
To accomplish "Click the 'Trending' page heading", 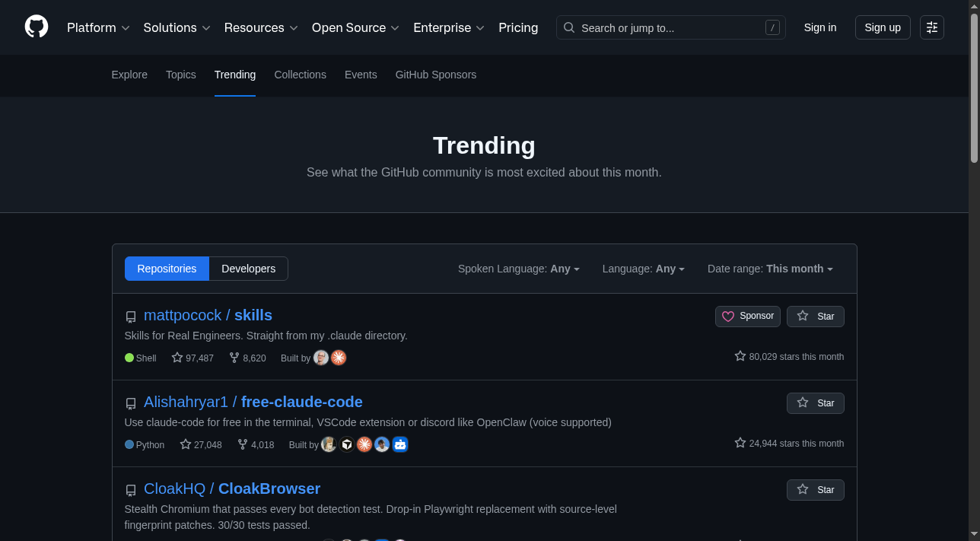I will coord(484,145).
